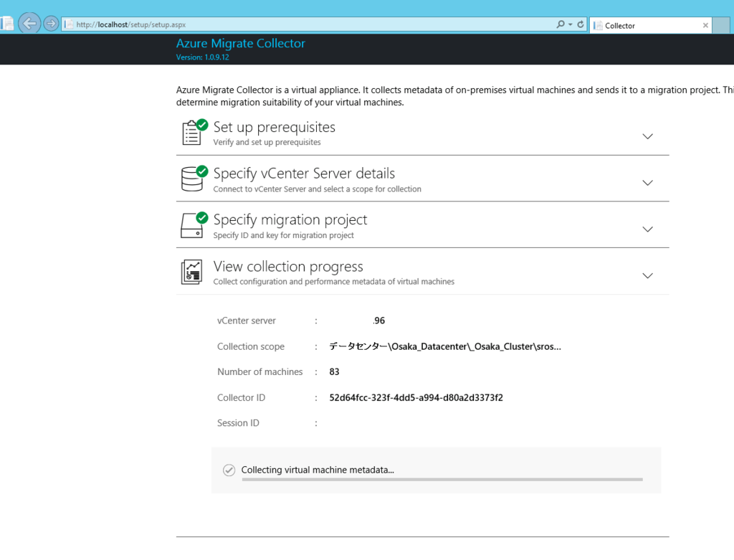Go forward using the browser forward arrow

click(51, 24)
